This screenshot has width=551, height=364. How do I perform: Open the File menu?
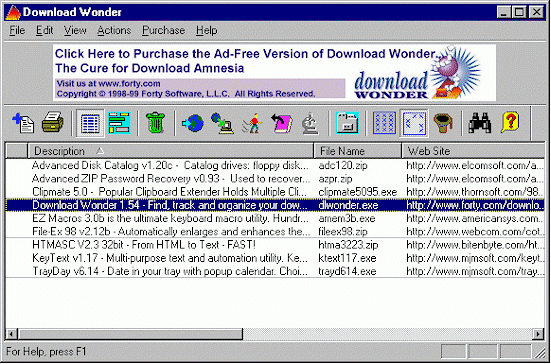[17, 31]
